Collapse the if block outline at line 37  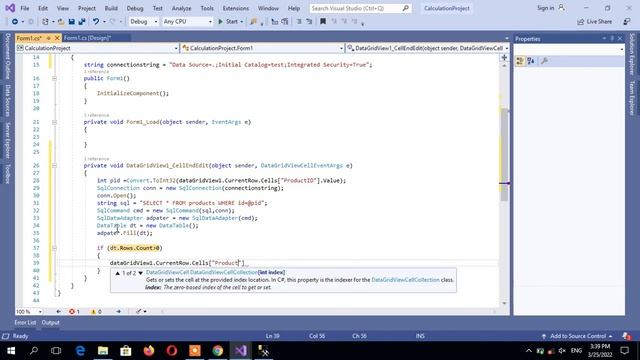click(x=54, y=248)
